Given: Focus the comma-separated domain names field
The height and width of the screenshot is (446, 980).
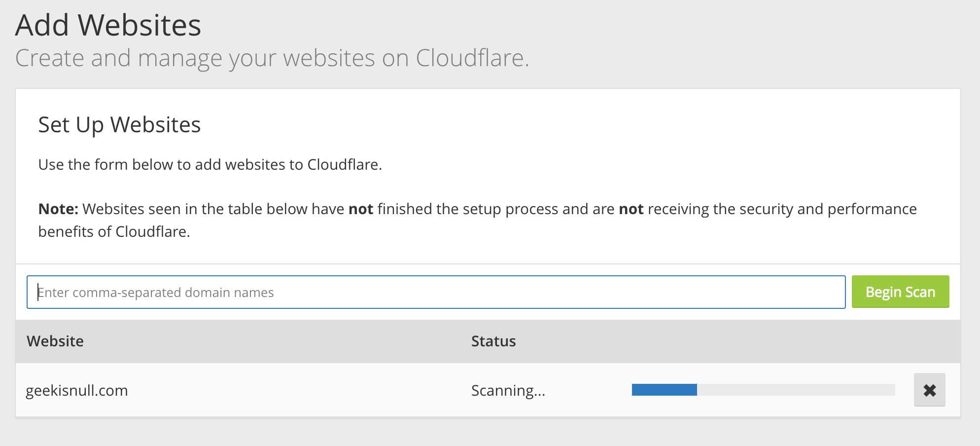Looking at the screenshot, I should 436,292.
